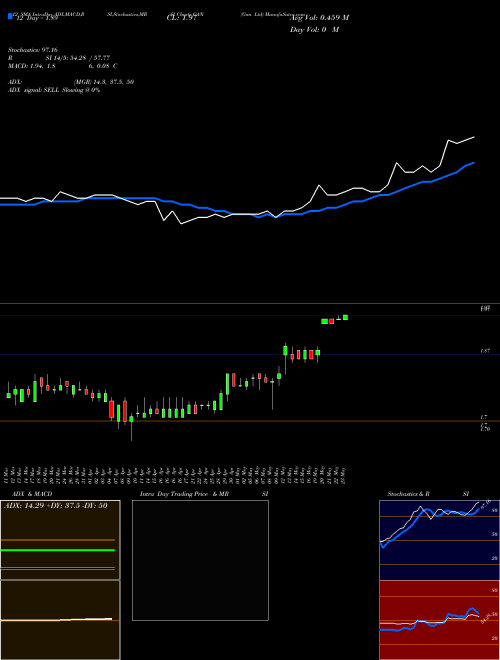Click 'Intra Day Trading Price & MRSI' title
Viewport: 500px width, 660px height.
(204, 494)
